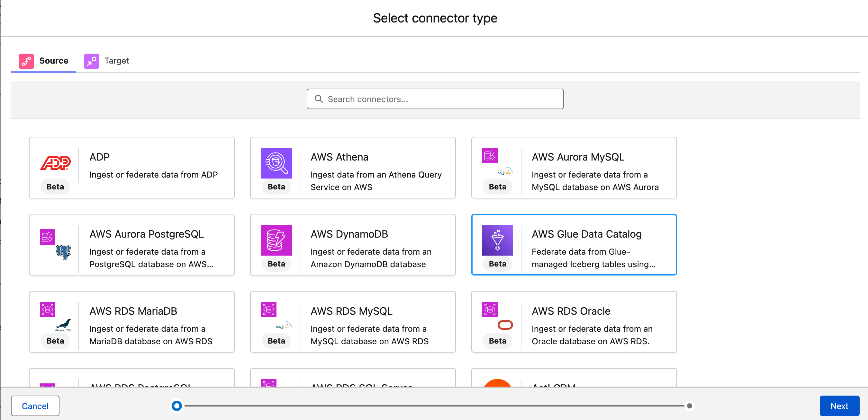Click the AWS RDS MySQL icon

(268, 309)
